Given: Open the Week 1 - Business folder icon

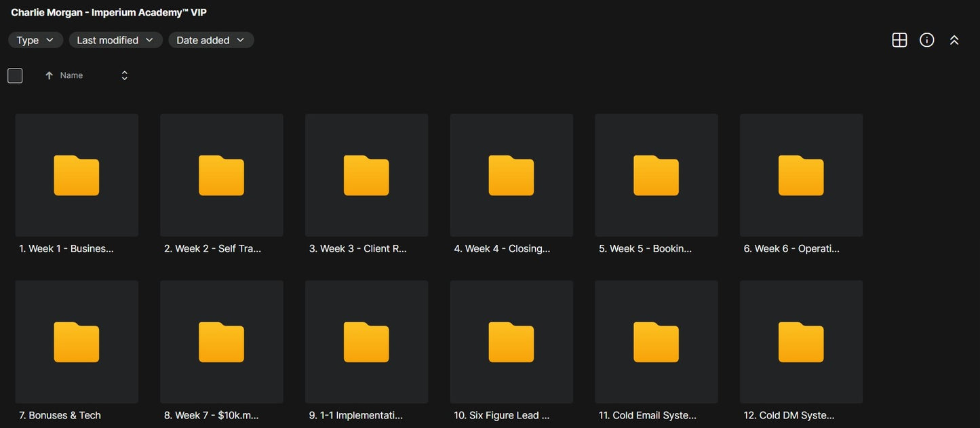Looking at the screenshot, I should [77, 175].
